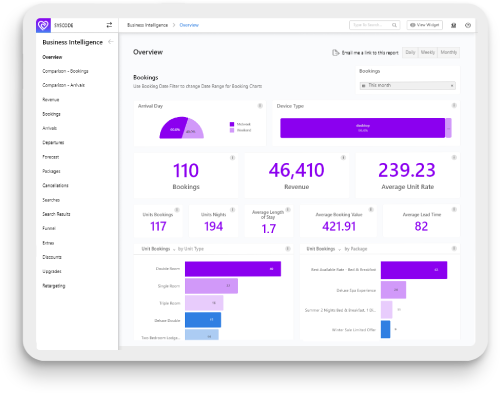This screenshot has height=393, width=500.
Task: Expand Unit Bookings dropdown in by Package chart
Action: click(x=339, y=249)
